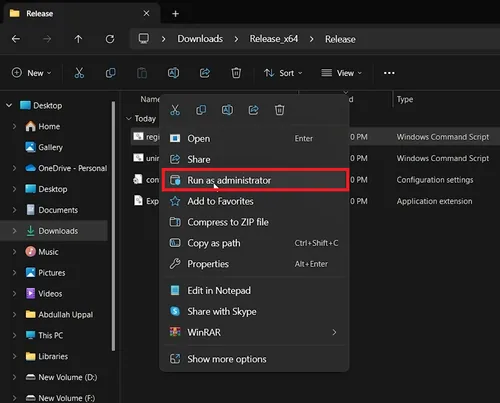Expand the OneDrive - Personal node
This screenshot has width=500, height=403.
[x=14, y=168]
